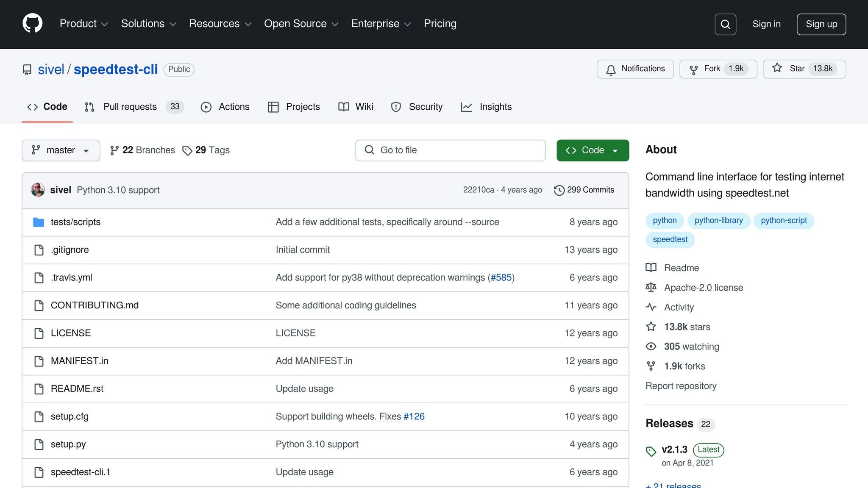Open the 299 Commits history icon
868x488 pixels.
coord(559,190)
